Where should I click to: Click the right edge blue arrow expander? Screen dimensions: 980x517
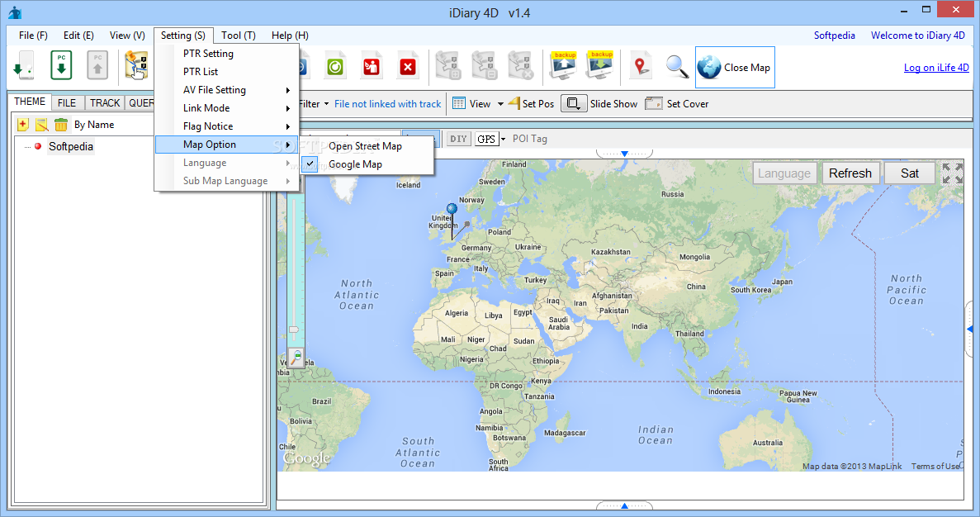(970, 329)
